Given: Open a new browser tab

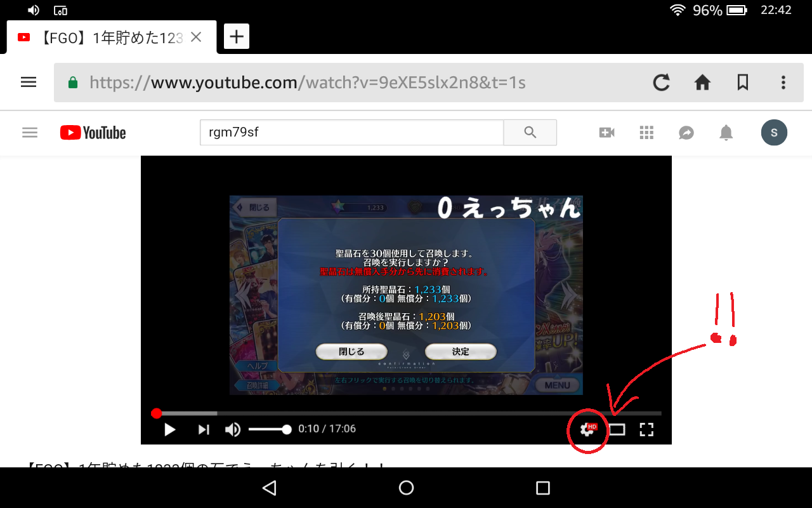Looking at the screenshot, I should 236,37.
